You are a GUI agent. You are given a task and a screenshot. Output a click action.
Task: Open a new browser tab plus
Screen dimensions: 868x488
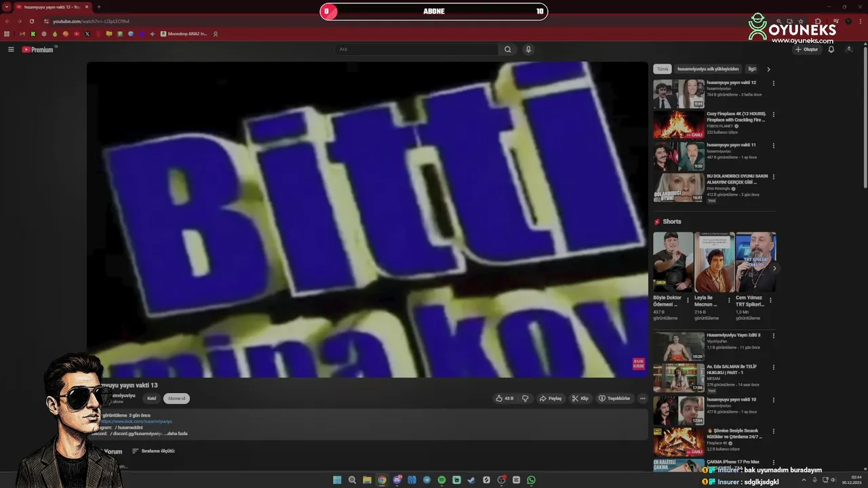coord(99,7)
